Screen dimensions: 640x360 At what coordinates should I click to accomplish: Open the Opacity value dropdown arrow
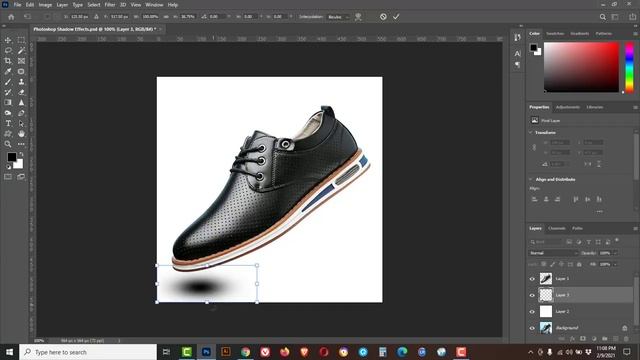pyautogui.click(x=615, y=253)
